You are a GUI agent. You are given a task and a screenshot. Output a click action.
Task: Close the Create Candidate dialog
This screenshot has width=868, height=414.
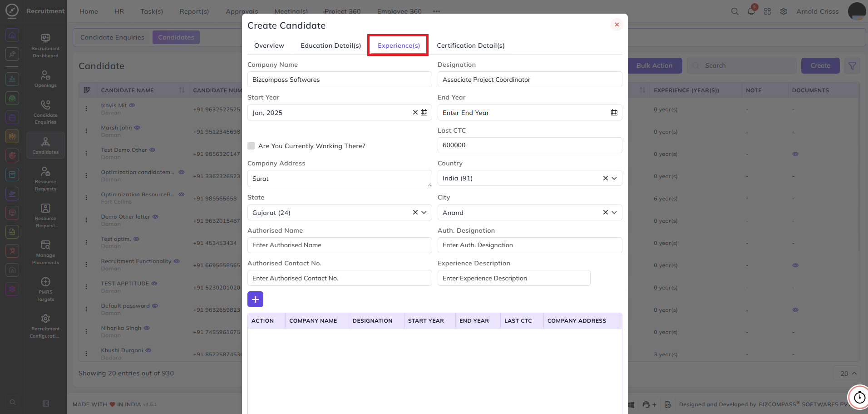click(616, 25)
